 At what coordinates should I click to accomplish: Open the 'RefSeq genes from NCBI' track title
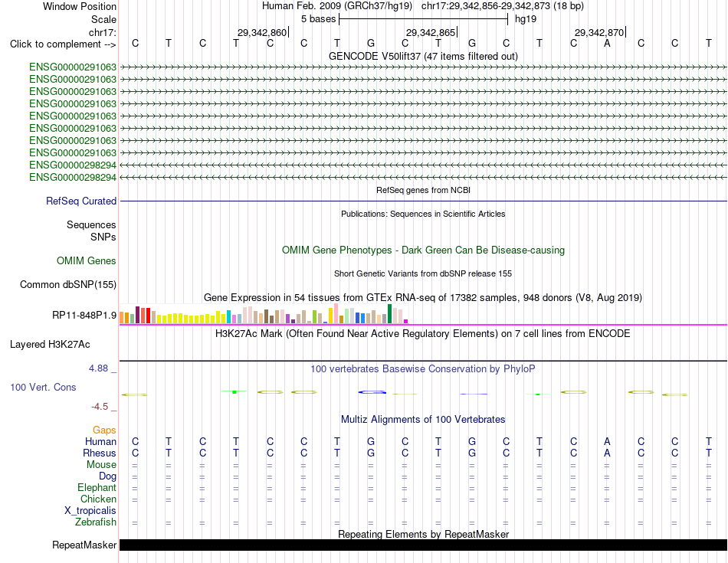[x=423, y=190]
